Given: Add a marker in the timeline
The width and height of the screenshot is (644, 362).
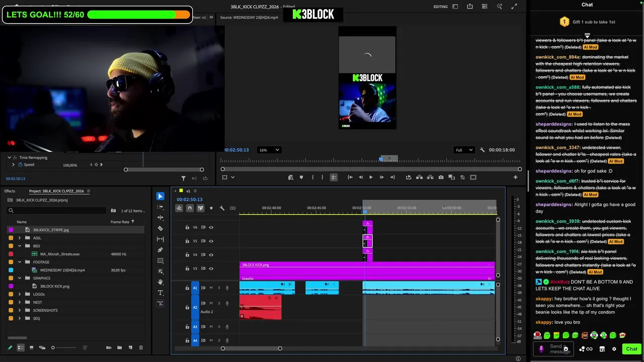Looking at the screenshot, I should pyautogui.click(x=211, y=208).
